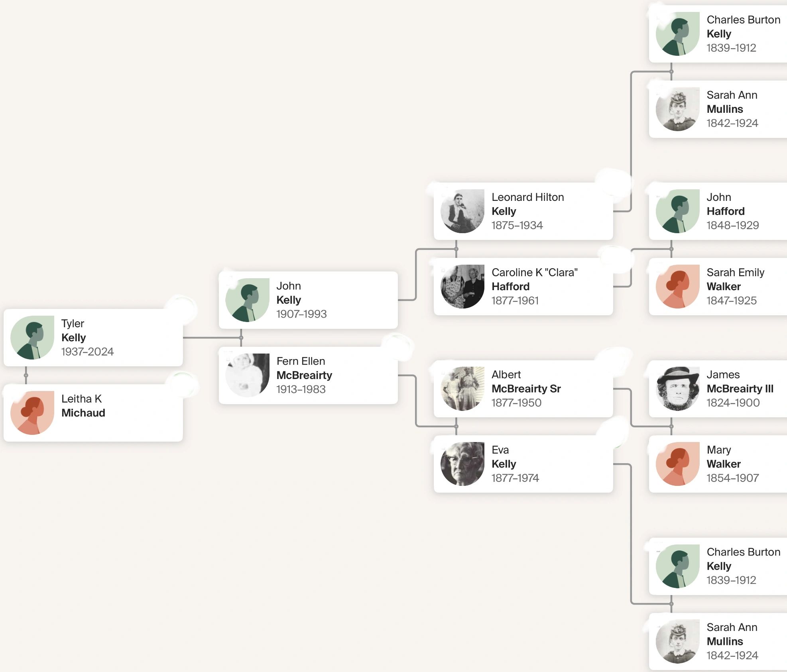787x672 pixels.
Task: Click the junction node joining John Kelly and Fern
Action: click(241, 338)
